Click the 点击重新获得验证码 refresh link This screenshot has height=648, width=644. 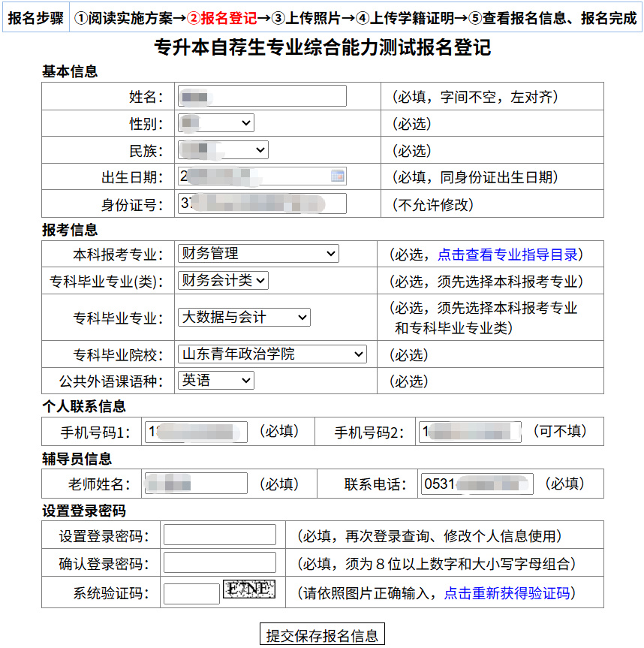coord(507,593)
